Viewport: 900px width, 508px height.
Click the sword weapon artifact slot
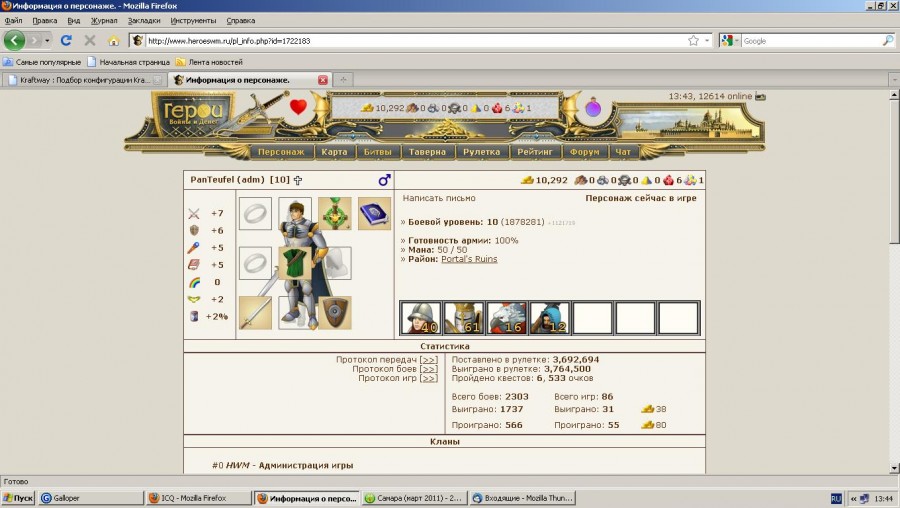pyautogui.click(x=255, y=312)
